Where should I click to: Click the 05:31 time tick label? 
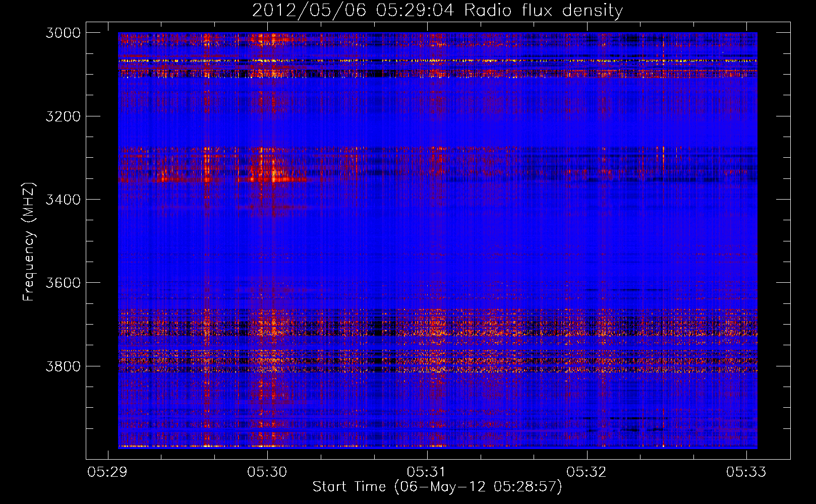(427, 472)
